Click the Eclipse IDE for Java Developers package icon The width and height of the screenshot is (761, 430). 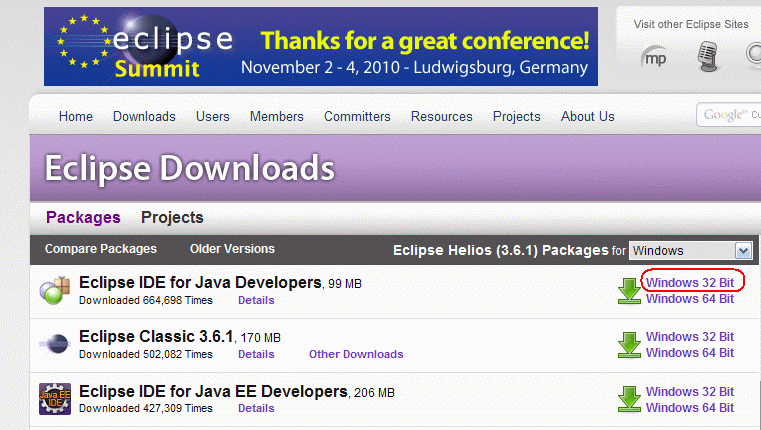pyautogui.click(x=54, y=291)
